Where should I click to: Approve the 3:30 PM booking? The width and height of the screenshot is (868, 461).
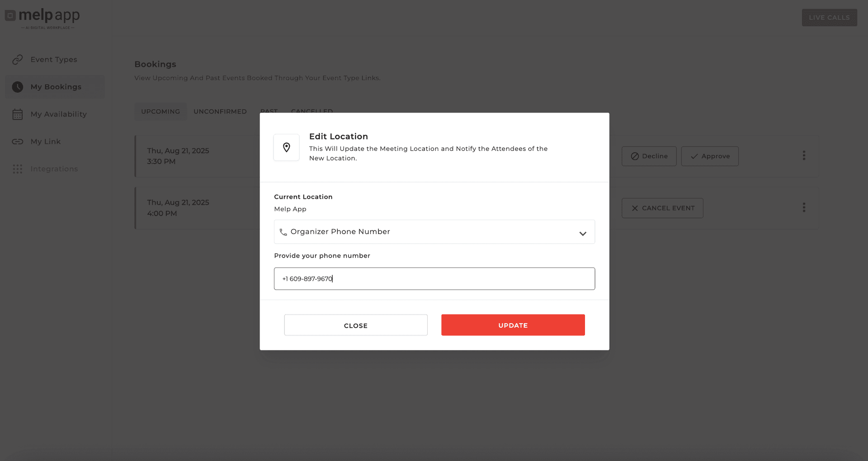point(710,156)
